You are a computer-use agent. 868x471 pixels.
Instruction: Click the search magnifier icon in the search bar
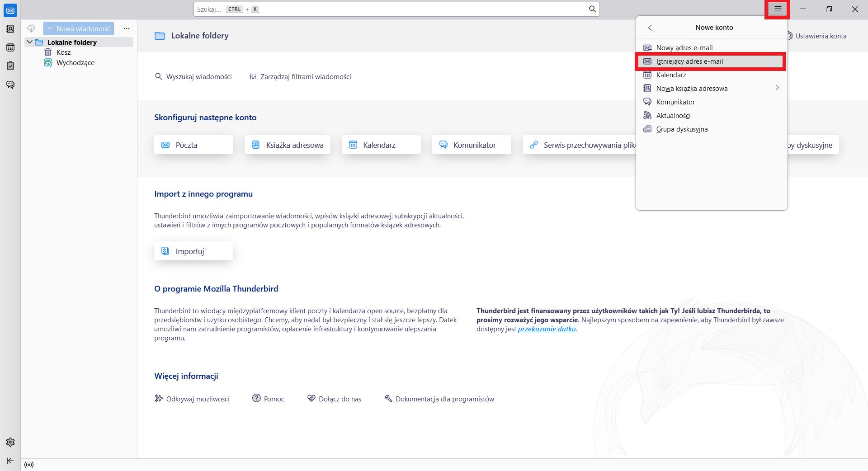click(592, 9)
